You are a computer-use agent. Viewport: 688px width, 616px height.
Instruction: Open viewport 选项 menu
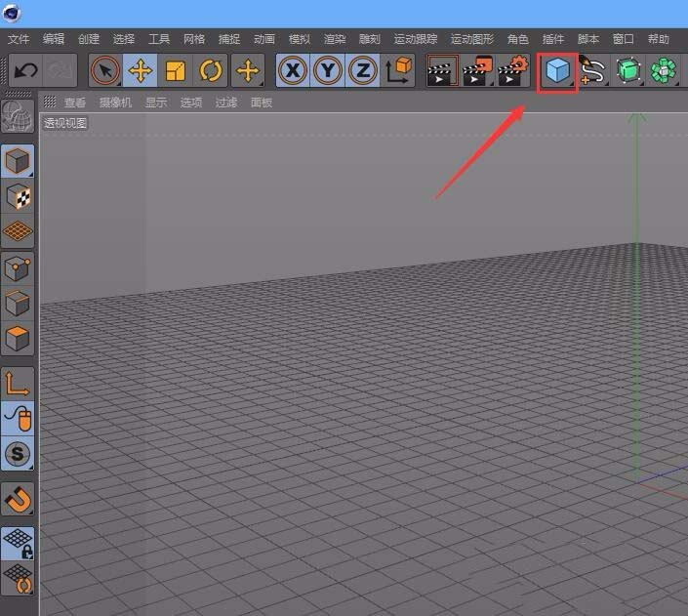191,103
